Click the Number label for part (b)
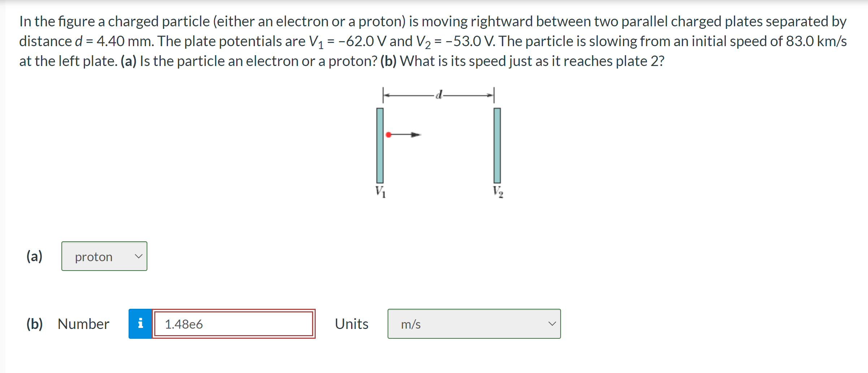Viewport: 868px width, 373px height. coord(83,324)
